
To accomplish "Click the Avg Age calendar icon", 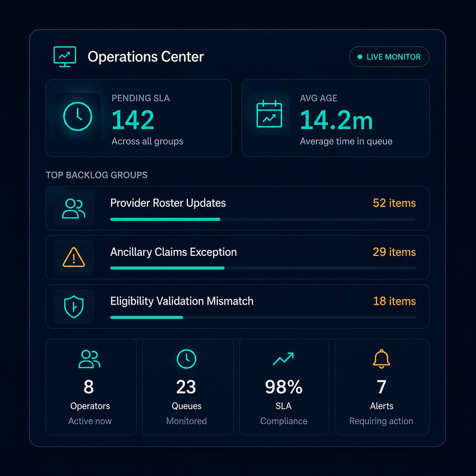I will [269, 114].
